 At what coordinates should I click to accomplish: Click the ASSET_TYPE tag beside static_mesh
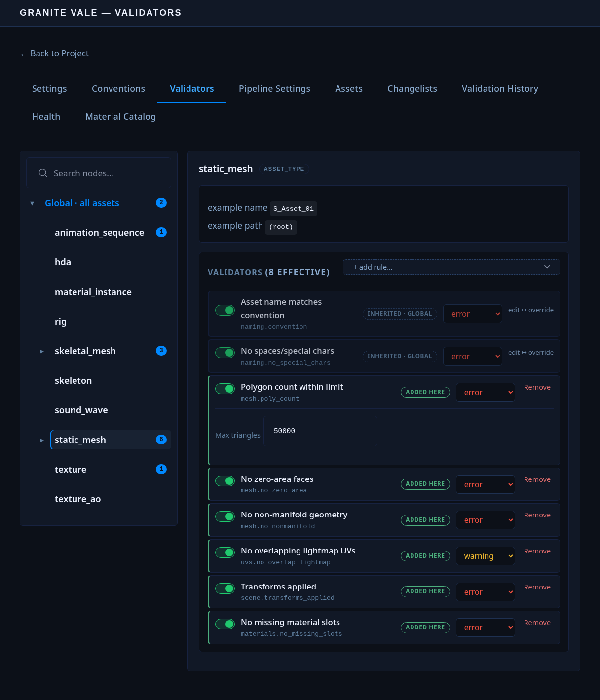pos(284,169)
